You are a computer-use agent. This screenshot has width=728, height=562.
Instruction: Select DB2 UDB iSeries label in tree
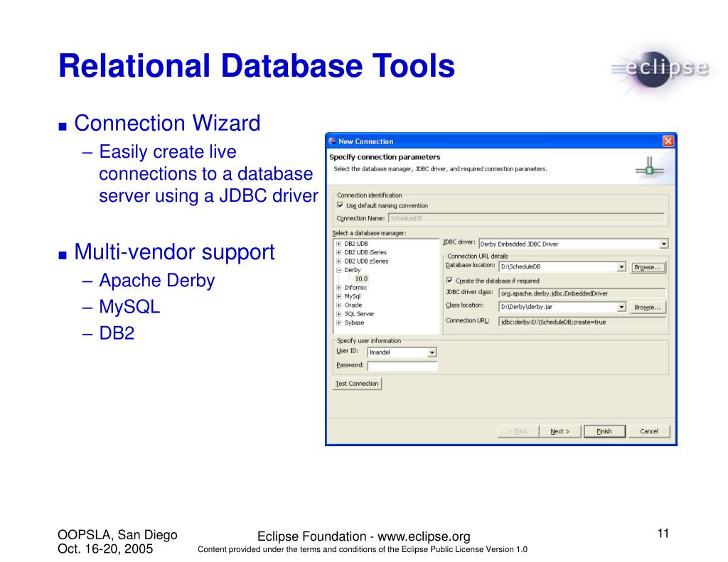[365, 252]
